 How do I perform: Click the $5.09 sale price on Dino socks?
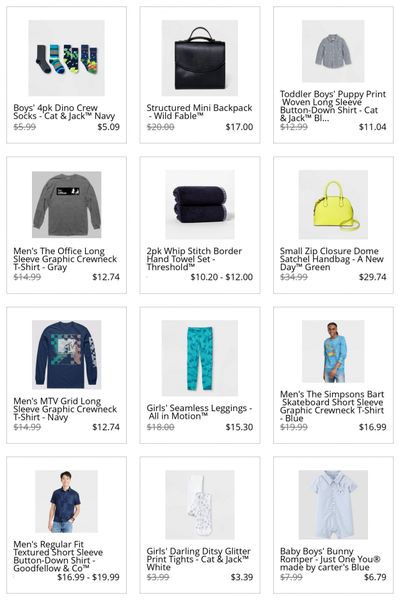coord(108,127)
